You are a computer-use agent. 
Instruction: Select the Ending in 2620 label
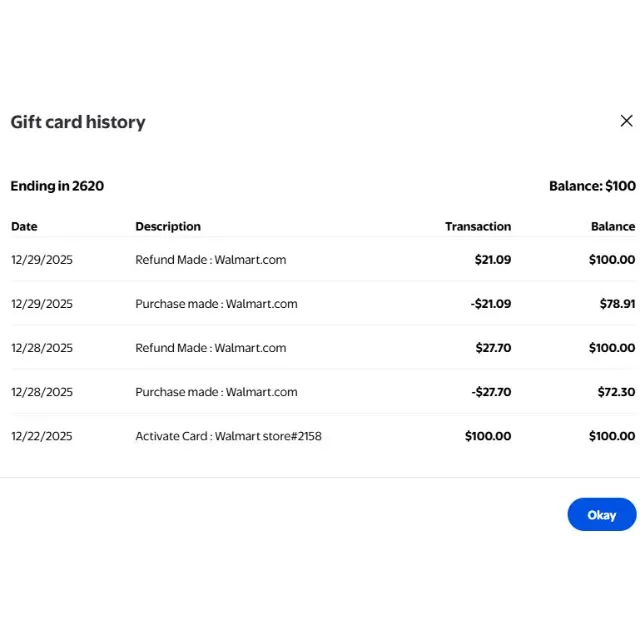[57, 186]
